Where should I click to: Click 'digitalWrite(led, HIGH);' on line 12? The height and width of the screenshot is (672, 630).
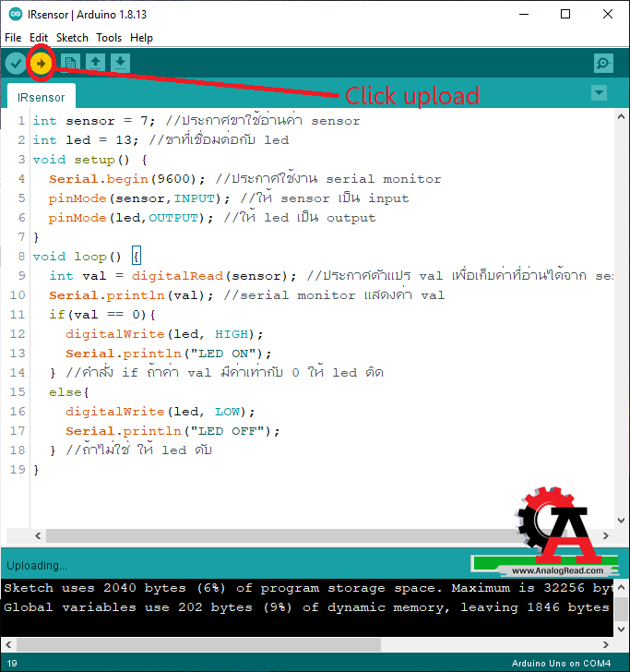coord(164,334)
